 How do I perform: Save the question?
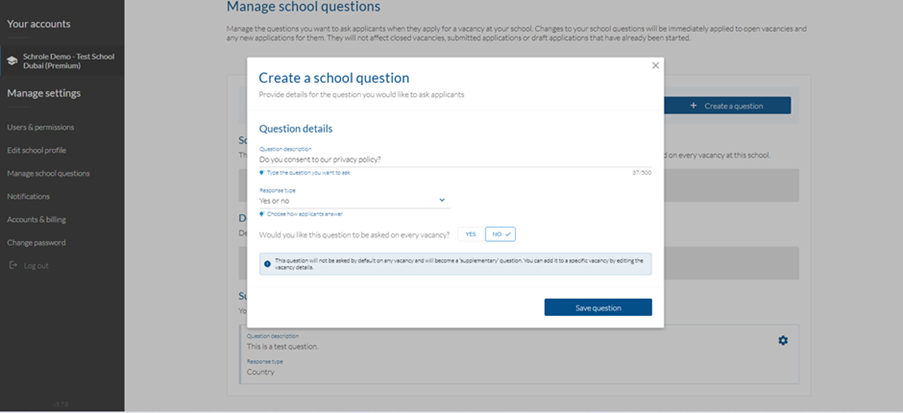click(598, 308)
